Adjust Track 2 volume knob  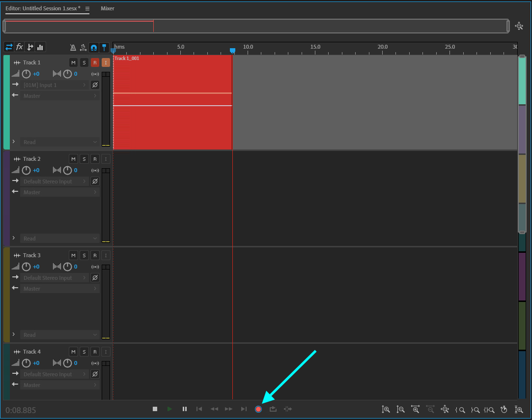(x=26, y=170)
